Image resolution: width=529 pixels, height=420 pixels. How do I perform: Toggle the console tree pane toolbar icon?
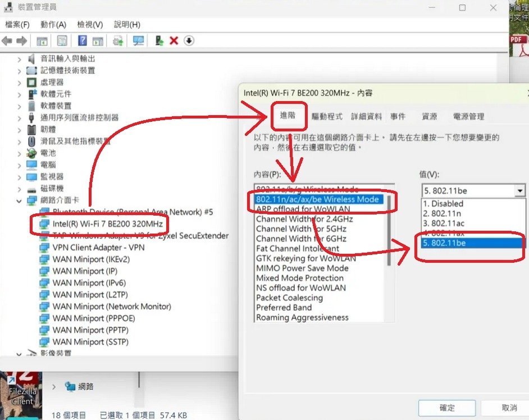[42, 41]
